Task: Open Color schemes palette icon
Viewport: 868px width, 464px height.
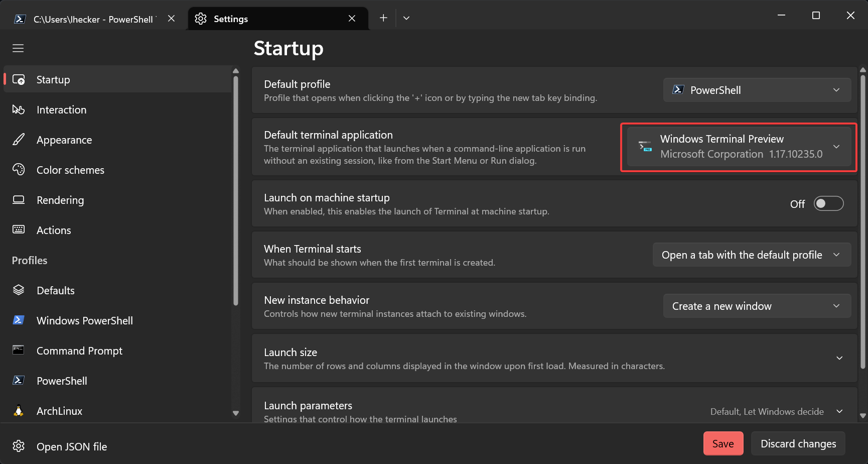Action: pos(19,170)
